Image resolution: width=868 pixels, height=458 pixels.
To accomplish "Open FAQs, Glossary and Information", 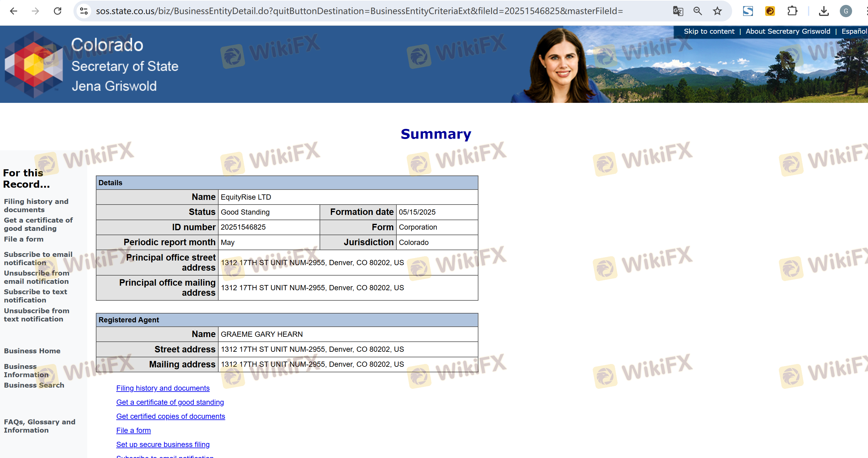I will click(x=39, y=426).
